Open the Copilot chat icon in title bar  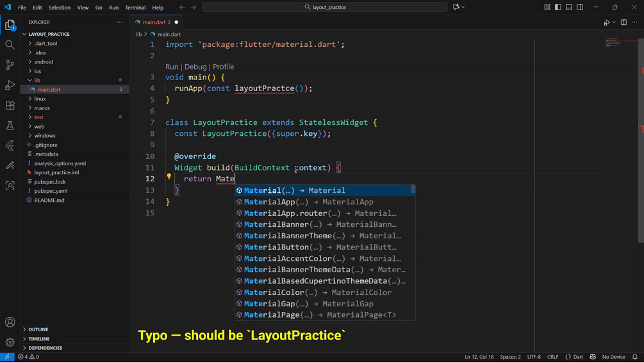click(x=456, y=7)
